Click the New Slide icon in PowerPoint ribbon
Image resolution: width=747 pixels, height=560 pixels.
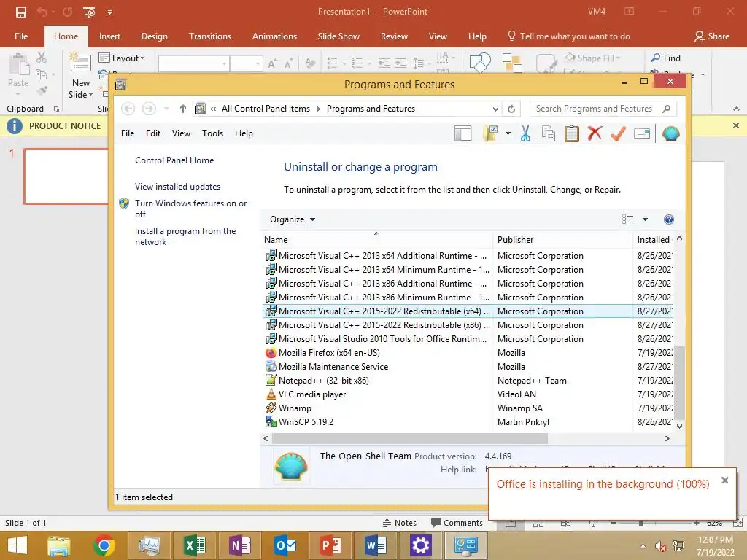(x=80, y=64)
